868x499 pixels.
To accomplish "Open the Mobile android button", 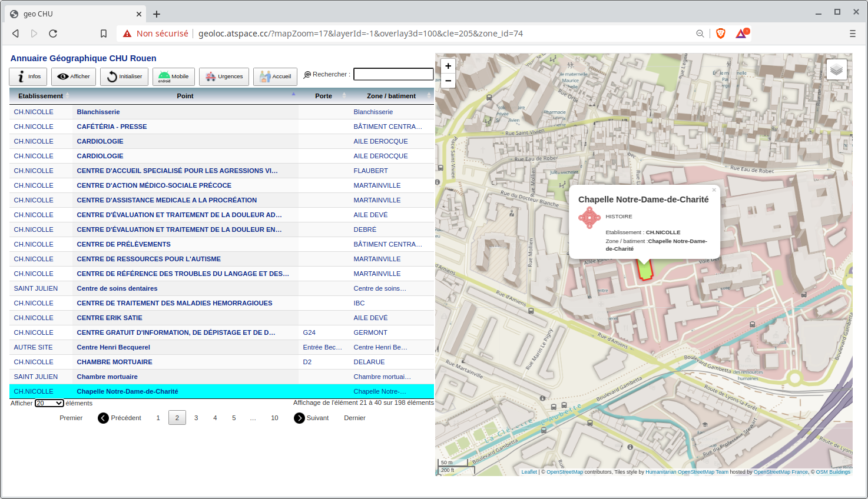I will point(173,76).
